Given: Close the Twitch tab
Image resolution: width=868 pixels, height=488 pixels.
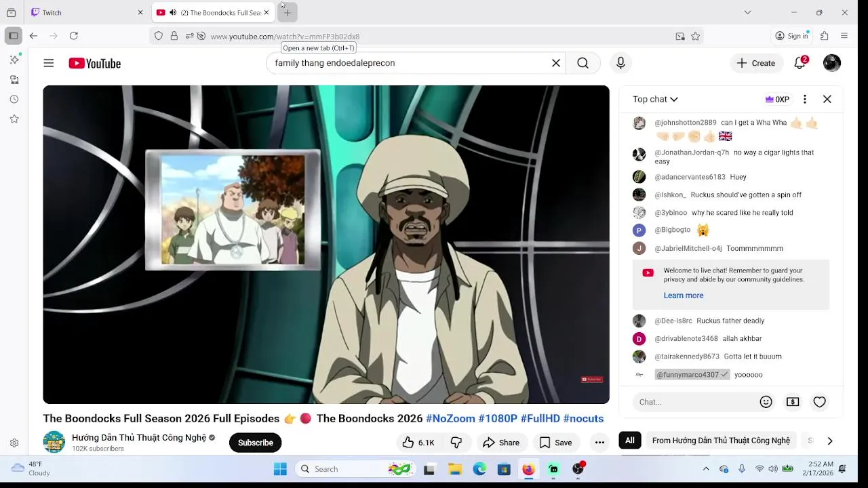Looking at the screenshot, I should click(140, 12).
